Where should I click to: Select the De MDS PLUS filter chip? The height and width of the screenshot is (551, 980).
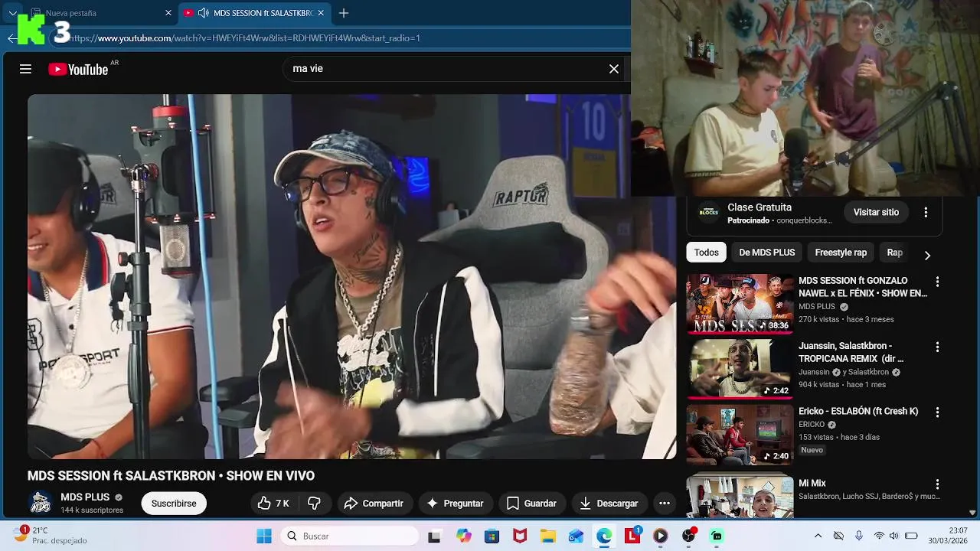click(x=766, y=253)
